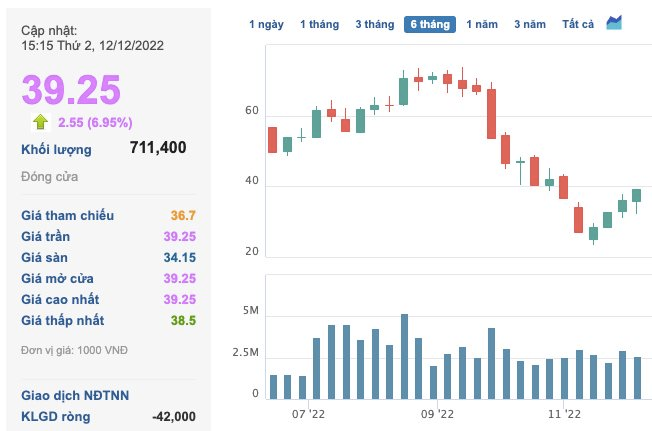This screenshot has width=652, height=431.
Task: Click the Khối lượng label
Action: click(x=56, y=150)
